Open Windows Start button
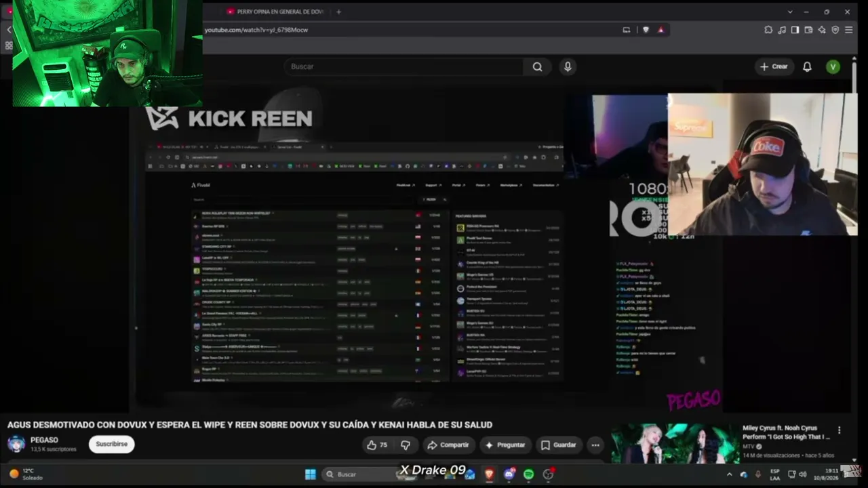This screenshot has height=488, width=868. (x=311, y=474)
